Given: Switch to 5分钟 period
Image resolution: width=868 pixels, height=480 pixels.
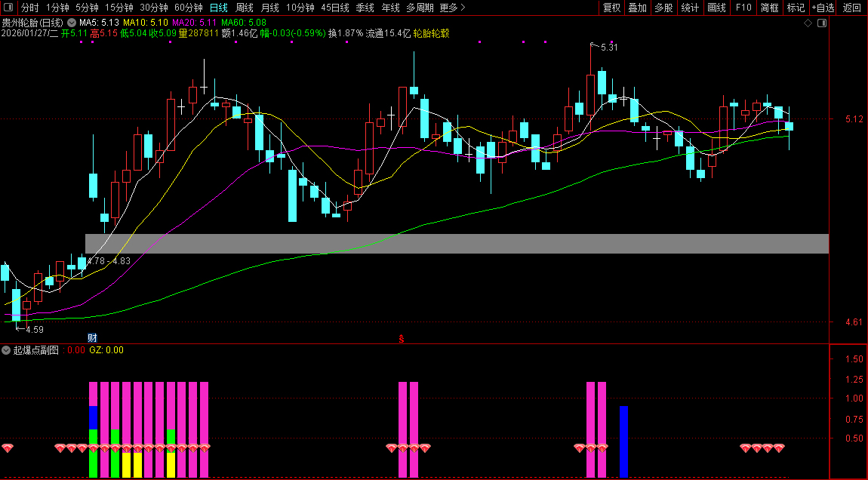Looking at the screenshot, I should (x=87, y=8).
